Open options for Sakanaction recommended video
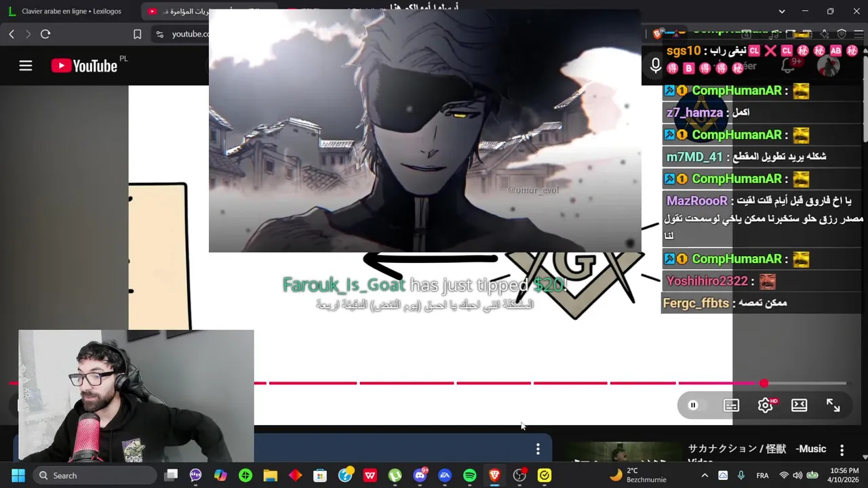Viewport: 868px width, 488px height. tap(842, 450)
